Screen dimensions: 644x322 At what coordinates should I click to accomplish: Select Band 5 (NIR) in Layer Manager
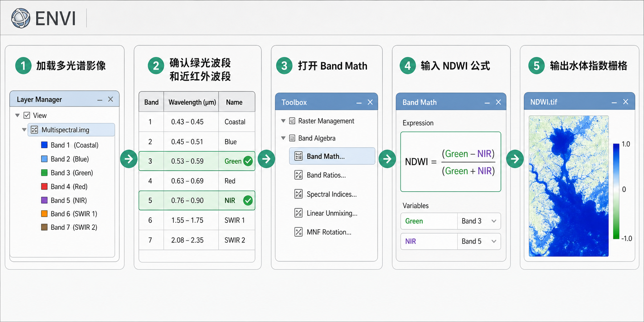pyautogui.click(x=69, y=200)
